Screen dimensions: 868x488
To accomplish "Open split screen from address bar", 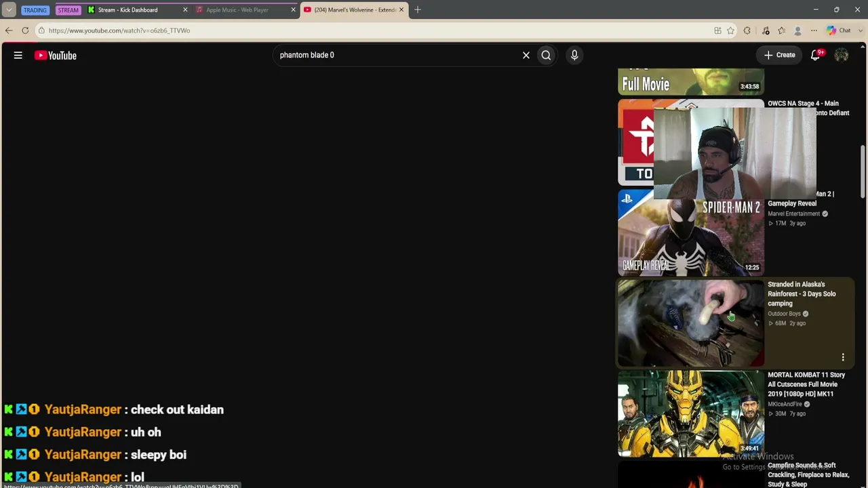I will tap(717, 30).
